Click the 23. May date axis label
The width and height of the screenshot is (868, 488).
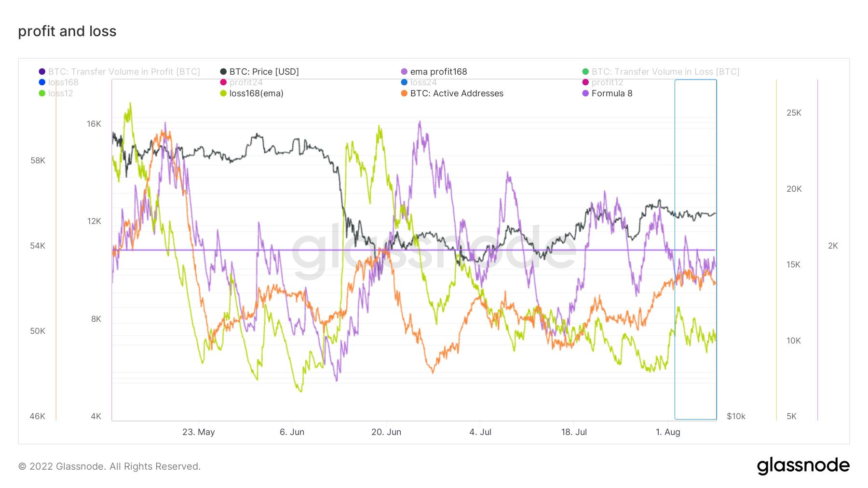[x=199, y=432]
